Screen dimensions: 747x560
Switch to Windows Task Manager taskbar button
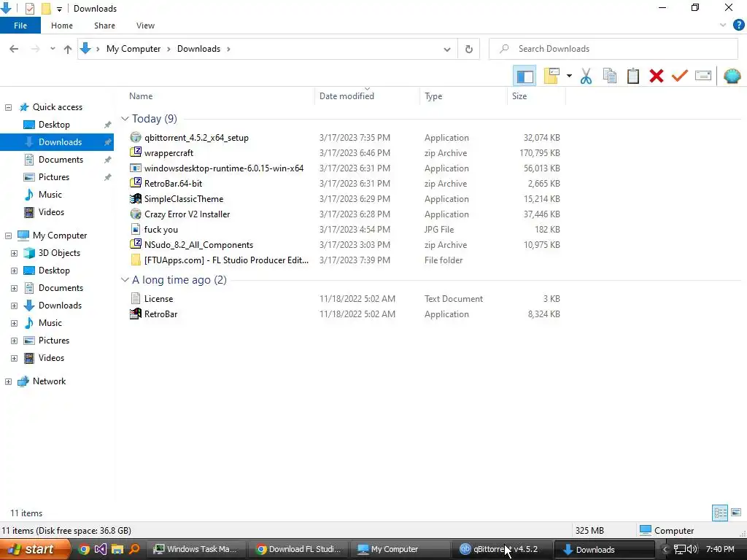[x=196, y=549]
